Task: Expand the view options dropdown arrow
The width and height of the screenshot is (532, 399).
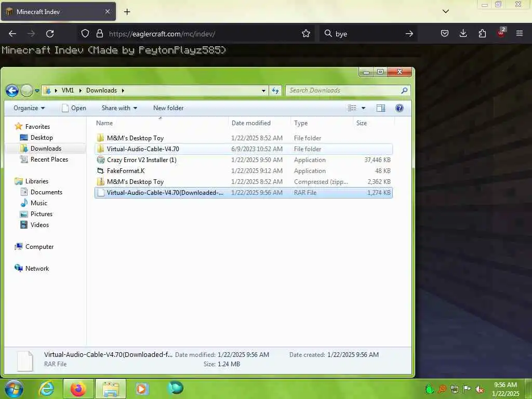Action: click(x=363, y=108)
